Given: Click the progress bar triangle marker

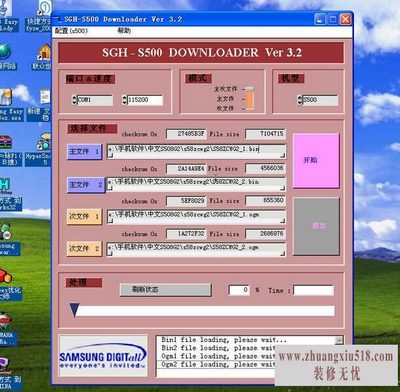Looking at the screenshot, I should (74, 310).
